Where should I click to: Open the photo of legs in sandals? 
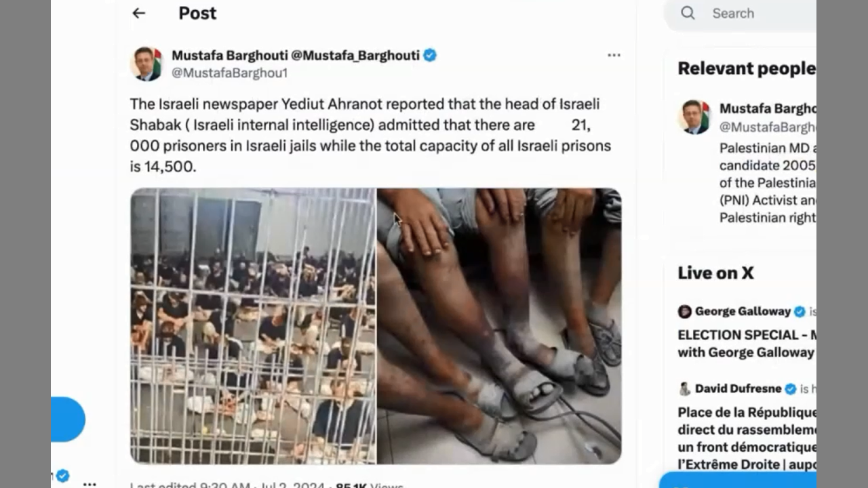pyautogui.click(x=499, y=326)
